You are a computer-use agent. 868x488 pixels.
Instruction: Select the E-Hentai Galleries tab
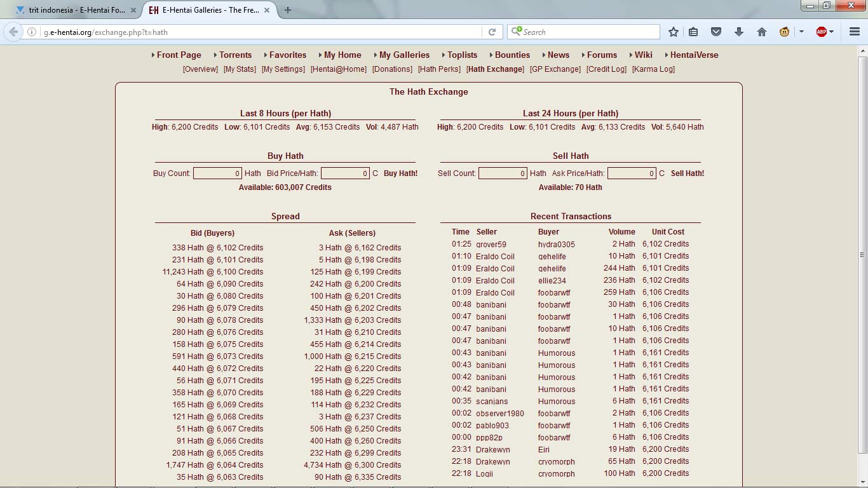[210, 10]
